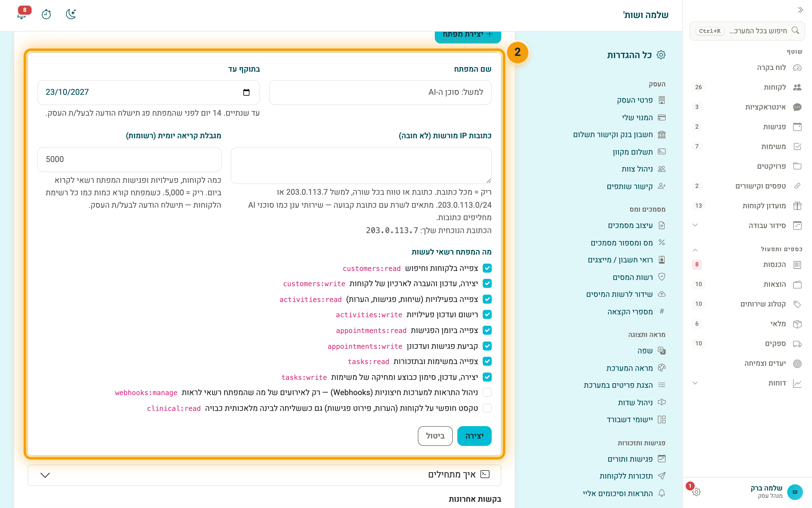The image size is (812, 508).
Task: Open the notifications bell icon
Action: (x=22, y=14)
